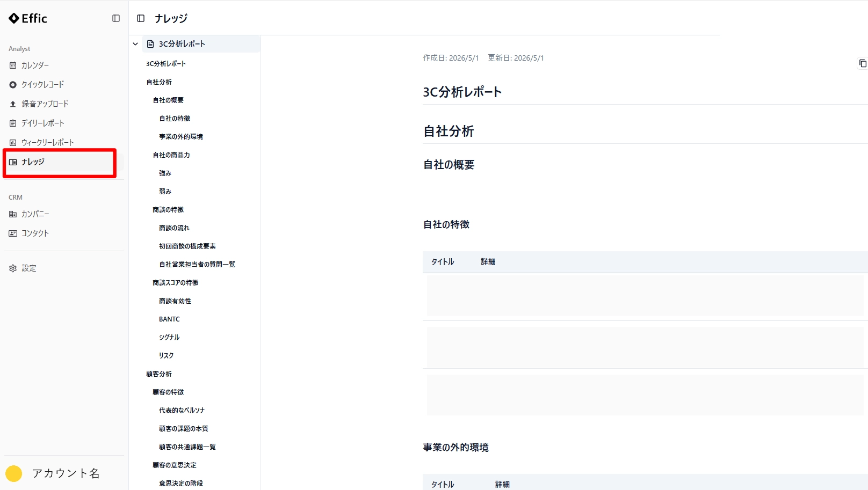Click the copy icon at top right of report
Image resolution: width=868 pixels, height=490 pixels.
863,63
